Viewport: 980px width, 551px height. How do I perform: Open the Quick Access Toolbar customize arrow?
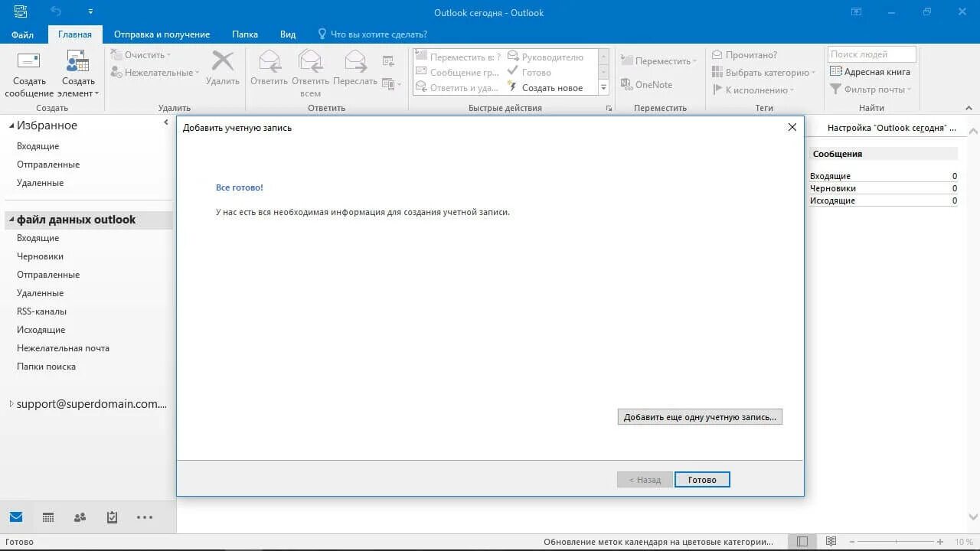(91, 11)
